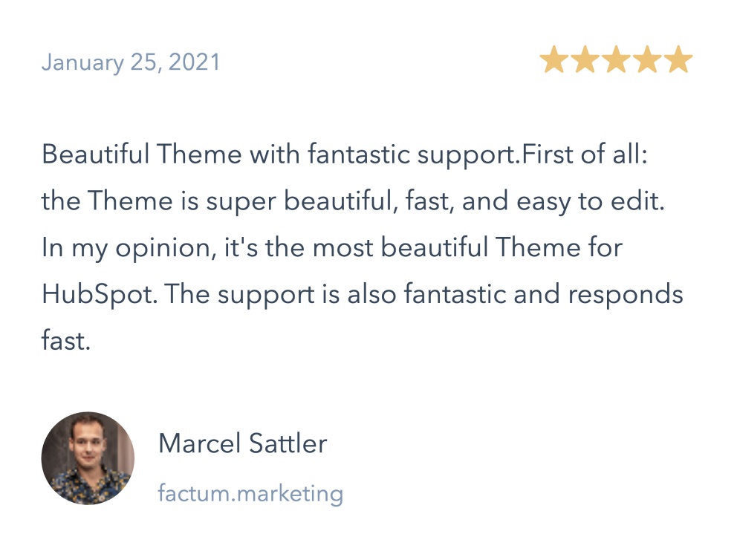Click the words "First of all:"
Screen dimensions: 737x560
pyautogui.click(x=585, y=154)
